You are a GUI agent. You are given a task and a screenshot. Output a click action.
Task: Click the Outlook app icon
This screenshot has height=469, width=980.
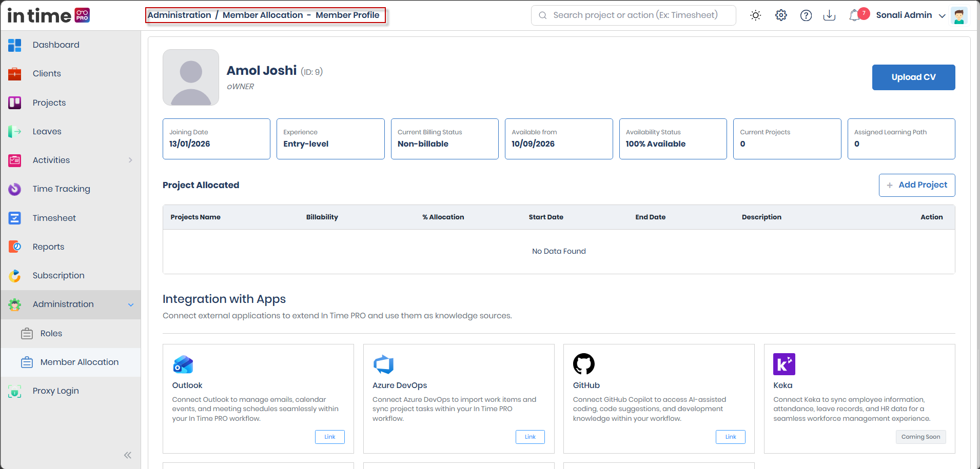(x=183, y=364)
